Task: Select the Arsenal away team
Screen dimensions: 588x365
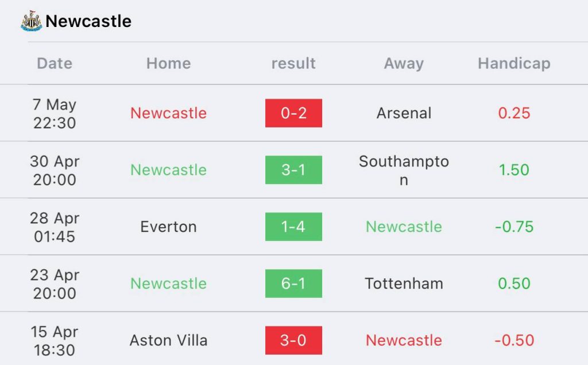Action: point(404,113)
